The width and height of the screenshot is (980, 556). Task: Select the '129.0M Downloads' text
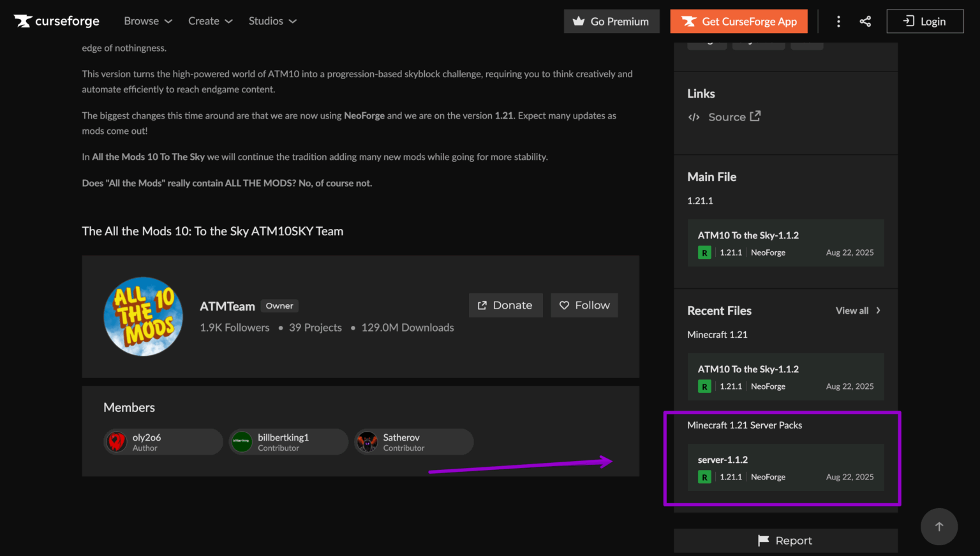click(408, 328)
